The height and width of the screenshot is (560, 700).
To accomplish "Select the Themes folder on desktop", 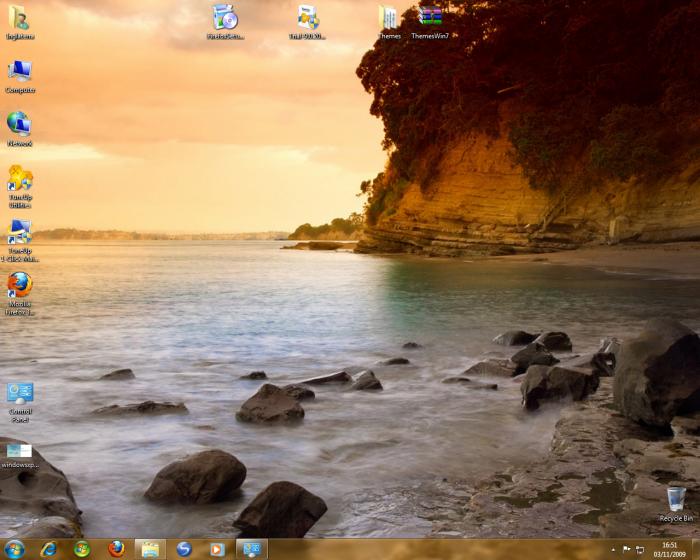I will coord(388,18).
